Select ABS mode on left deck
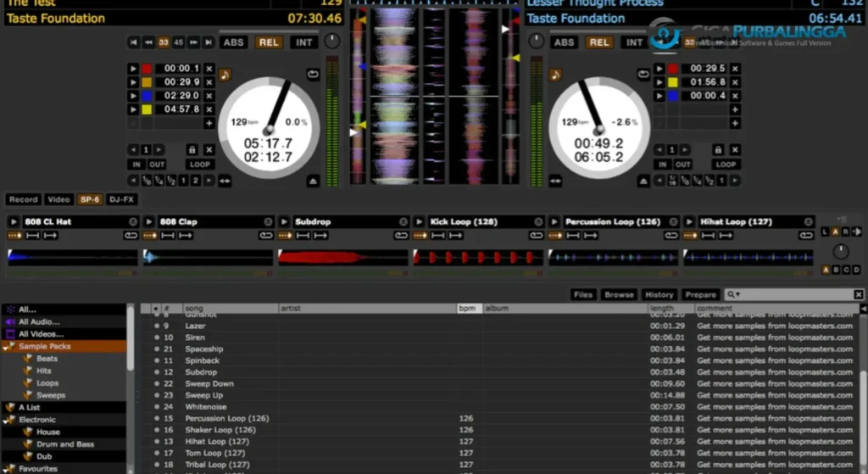 (x=234, y=42)
